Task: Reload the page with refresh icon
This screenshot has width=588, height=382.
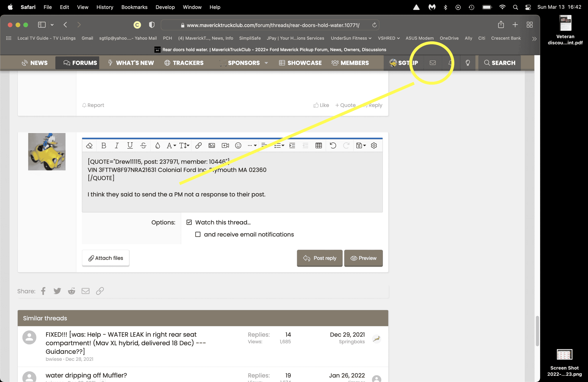Action: [x=374, y=25]
